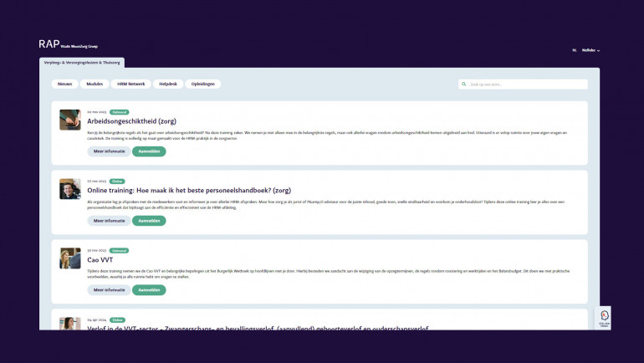Click Meer informatie for personeelshandboek training
This screenshot has height=363, width=644.
tap(109, 221)
